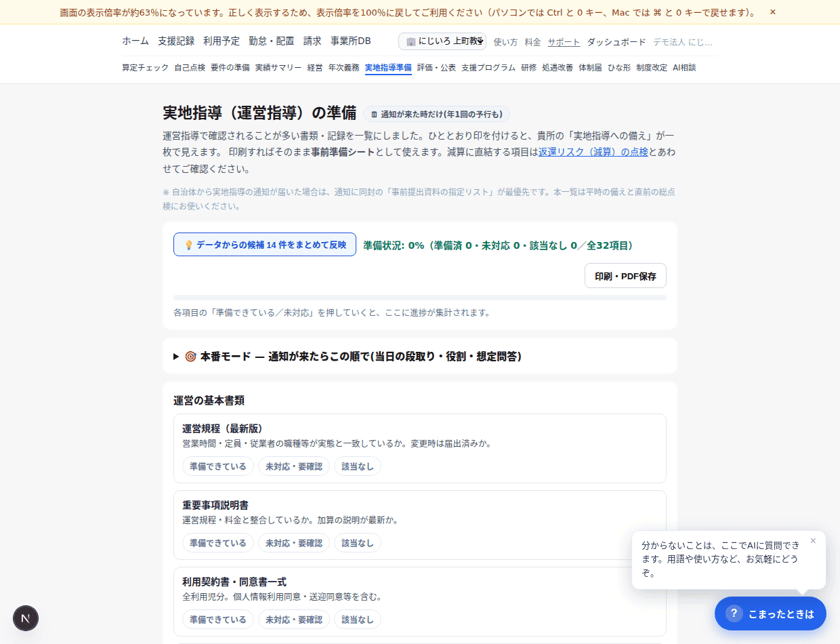Click the 使い方 link
This screenshot has height=644, width=840.
pos(505,42)
